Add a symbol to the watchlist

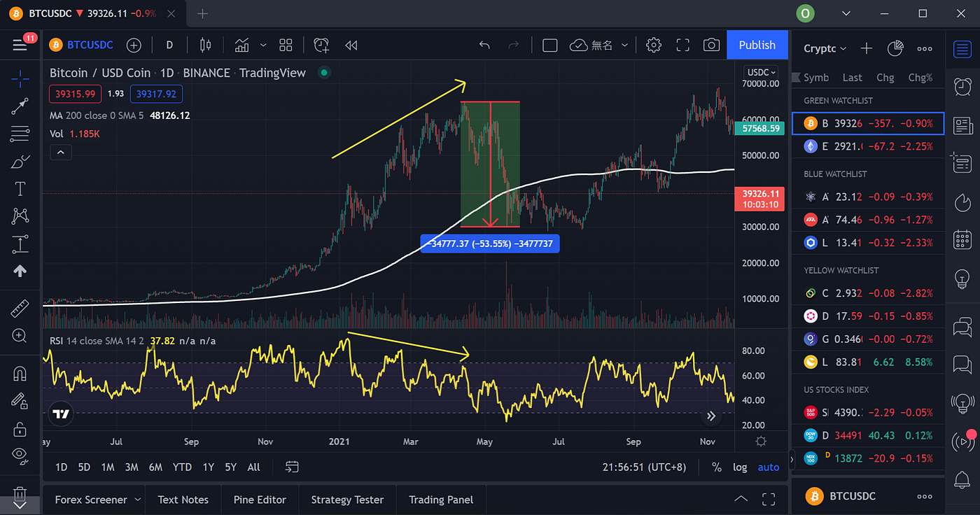point(866,48)
